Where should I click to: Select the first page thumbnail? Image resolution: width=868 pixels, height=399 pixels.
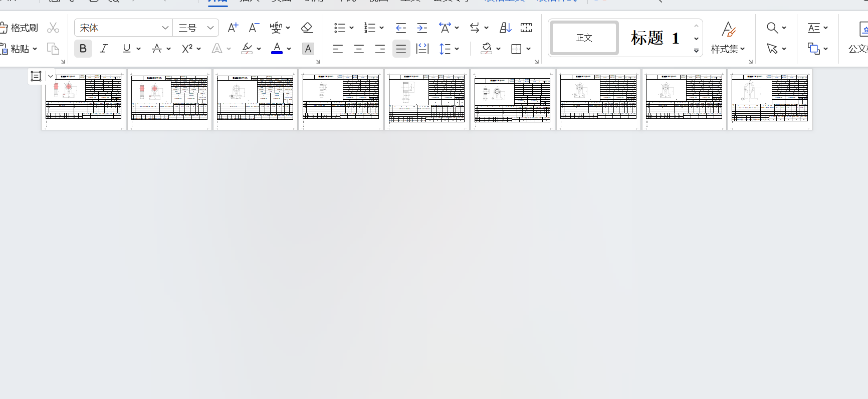click(84, 99)
